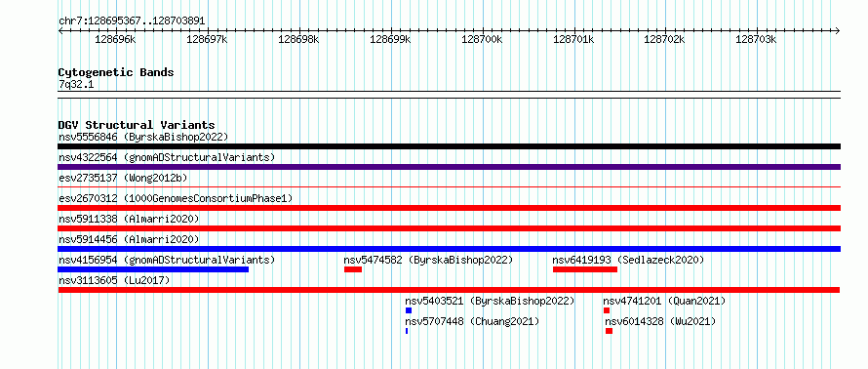Image resolution: width=868 pixels, height=369 pixels.
Task: Click the nsv4156954 blue variant bar
Action: (153, 269)
